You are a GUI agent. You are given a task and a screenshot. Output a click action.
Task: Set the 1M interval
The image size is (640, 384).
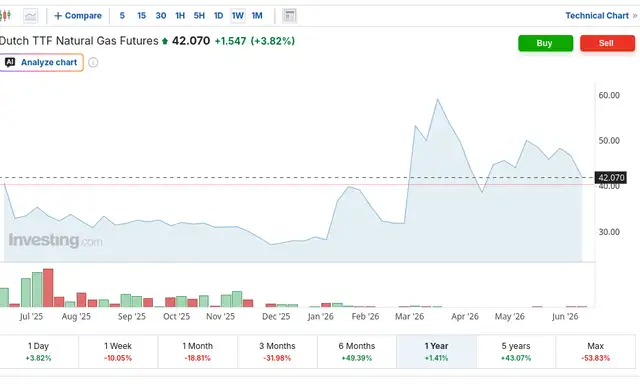[x=257, y=16]
